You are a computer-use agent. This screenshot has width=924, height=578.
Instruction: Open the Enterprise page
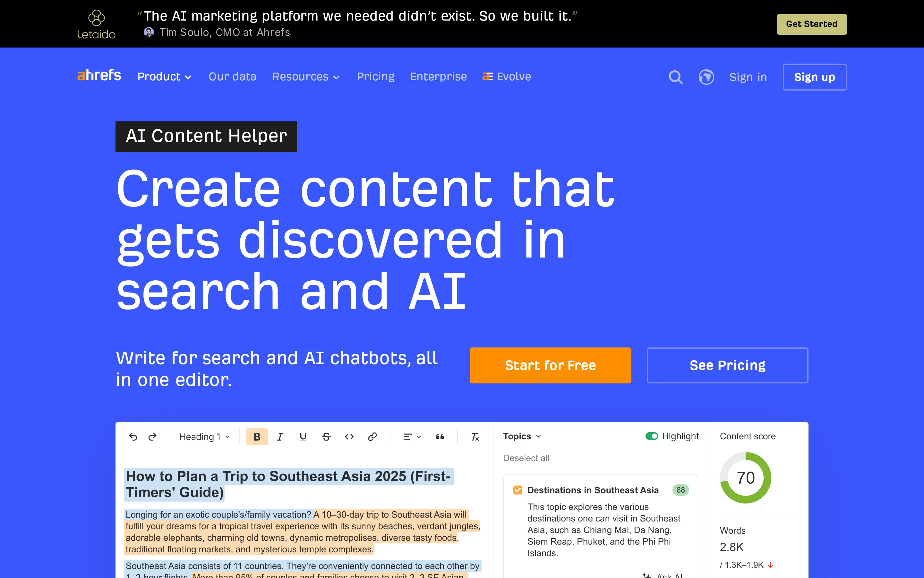pos(438,77)
